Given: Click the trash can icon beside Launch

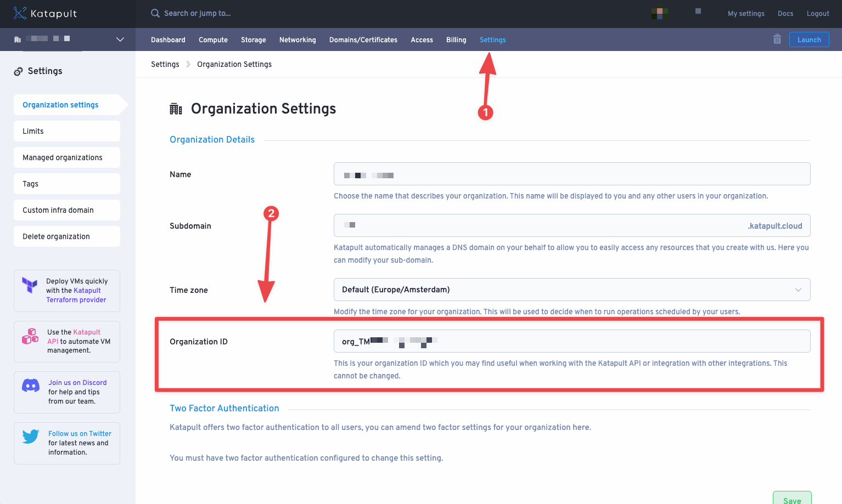Looking at the screenshot, I should coord(777,39).
